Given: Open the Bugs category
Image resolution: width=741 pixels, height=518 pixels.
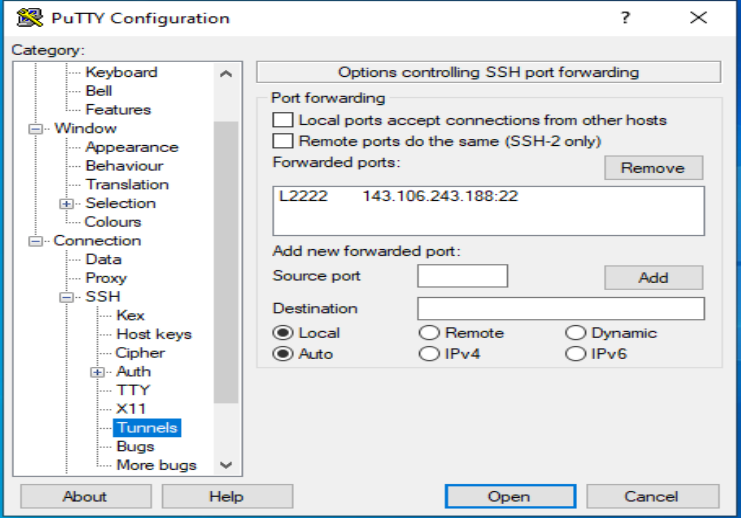Looking at the screenshot, I should click(136, 447).
